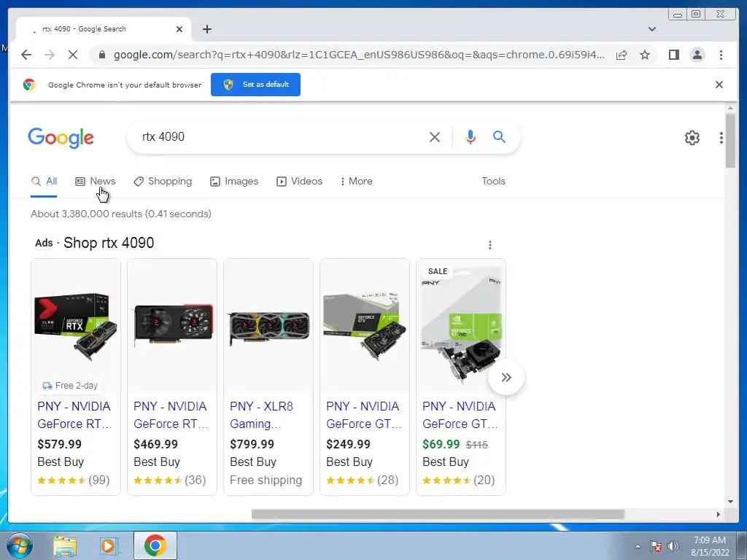This screenshot has height=560, width=747.
Task: Open Action Center flag icon
Action: pyautogui.click(x=656, y=546)
